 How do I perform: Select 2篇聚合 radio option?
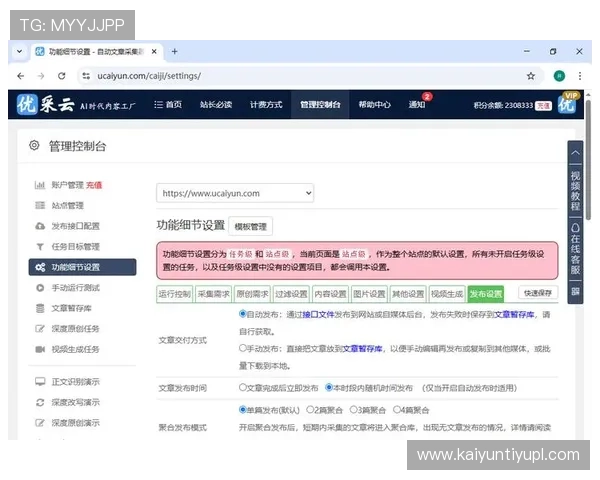[x=310, y=410]
